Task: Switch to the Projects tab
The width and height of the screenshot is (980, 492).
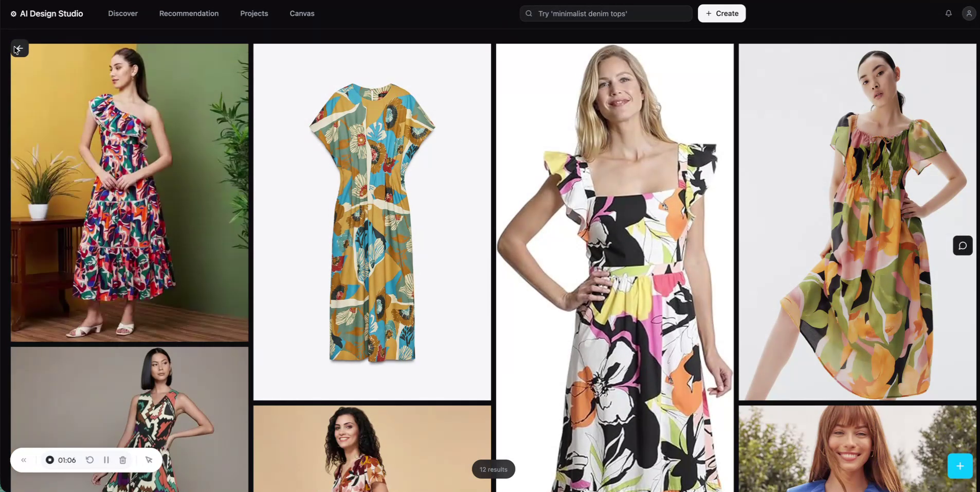Action: click(x=254, y=13)
